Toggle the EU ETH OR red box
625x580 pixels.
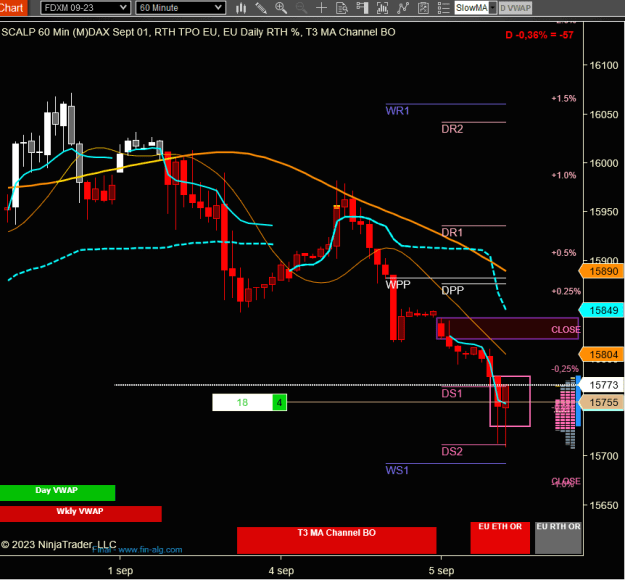tap(500, 538)
